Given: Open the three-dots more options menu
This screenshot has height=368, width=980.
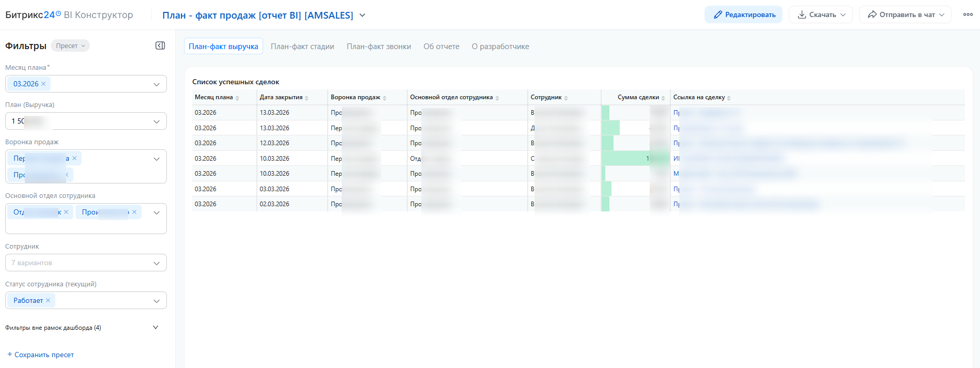Looking at the screenshot, I should click(x=968, y=15).
